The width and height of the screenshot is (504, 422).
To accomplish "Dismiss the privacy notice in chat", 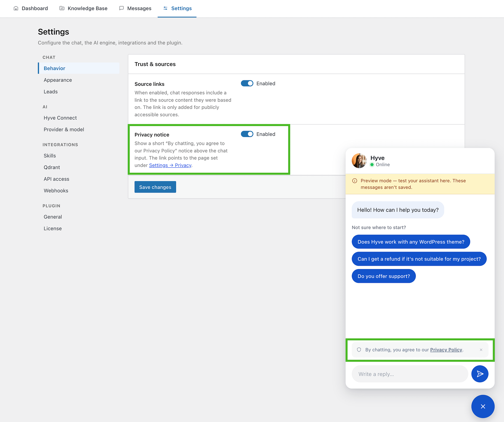I will [x=481, y=350].
